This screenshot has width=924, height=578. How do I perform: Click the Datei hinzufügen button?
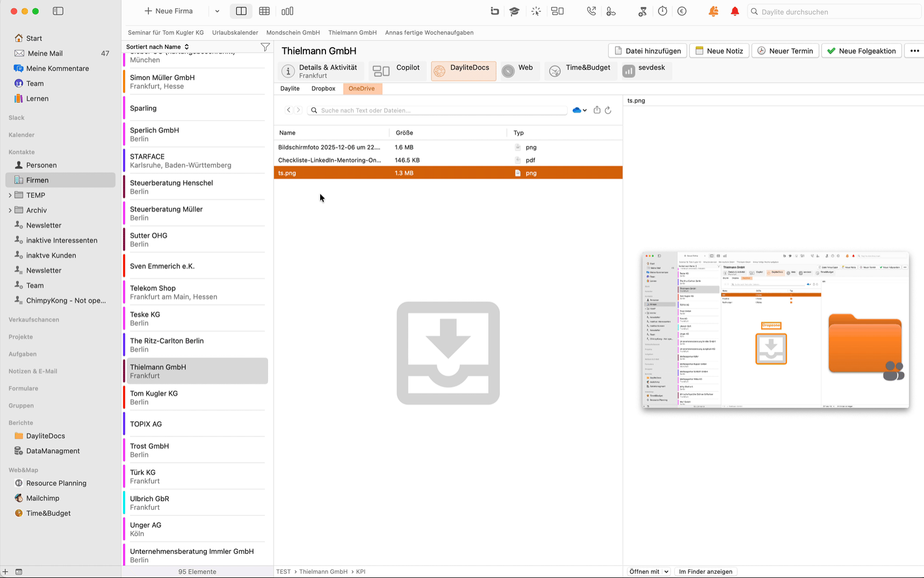(x=647, y=51)
